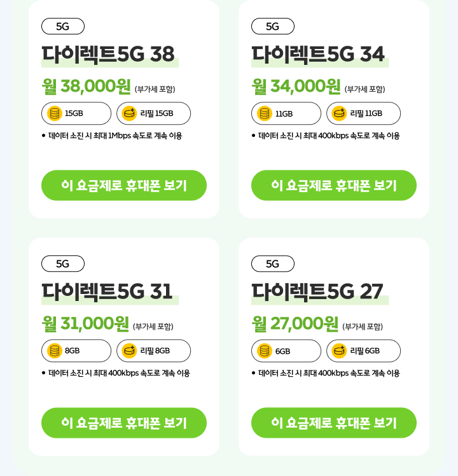The height and width of the screenshot is (476, 458).
Task: Click the 5G badge above 다이렉트5G 27
Action: (273, 263)
